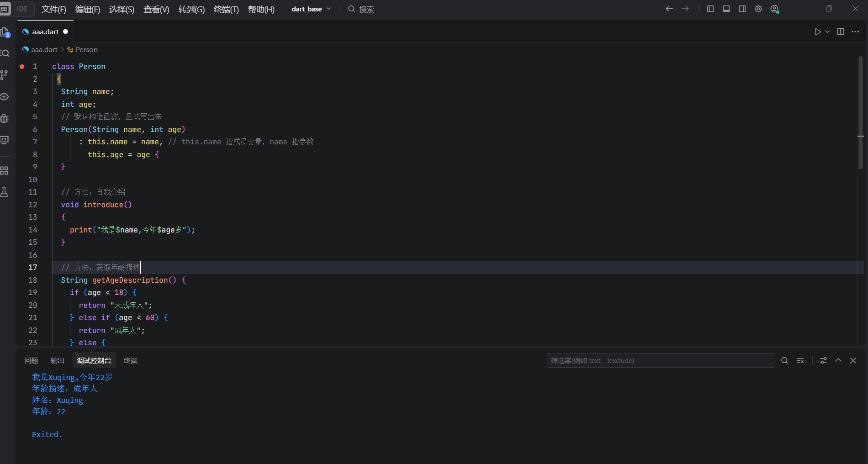Open the account profile icon
Viewport: 868px width, 464px height.
(774, 9)
